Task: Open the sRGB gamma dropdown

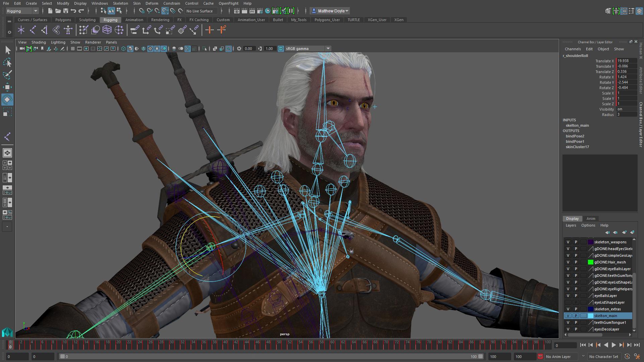Action: [x=328, y=49]
